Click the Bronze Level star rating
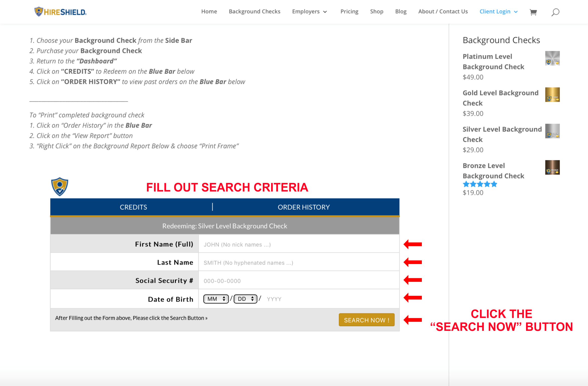 click(480, 184)
